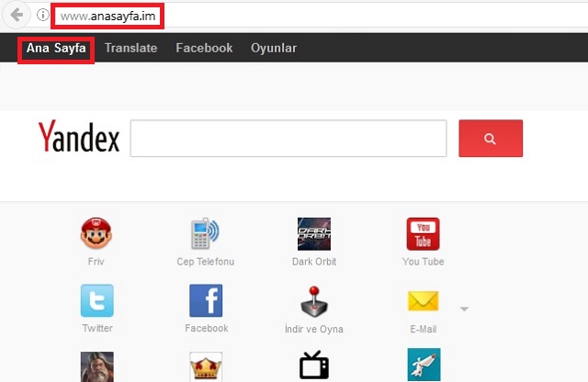This screenshot has width=588, height=382.
Task: Open the bearded warrior game icon
Action: tap(97, 366)
